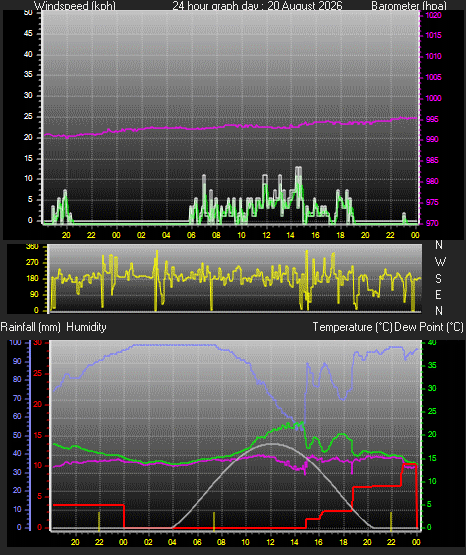Click 180 on the wind direction axis
466x555 pixels.
[x=32, y=279]
